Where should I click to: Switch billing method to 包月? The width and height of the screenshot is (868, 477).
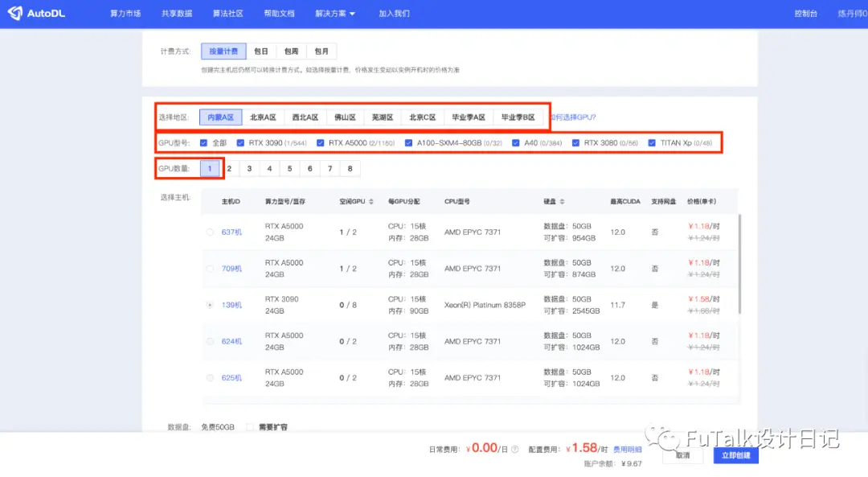click(321, 51)
